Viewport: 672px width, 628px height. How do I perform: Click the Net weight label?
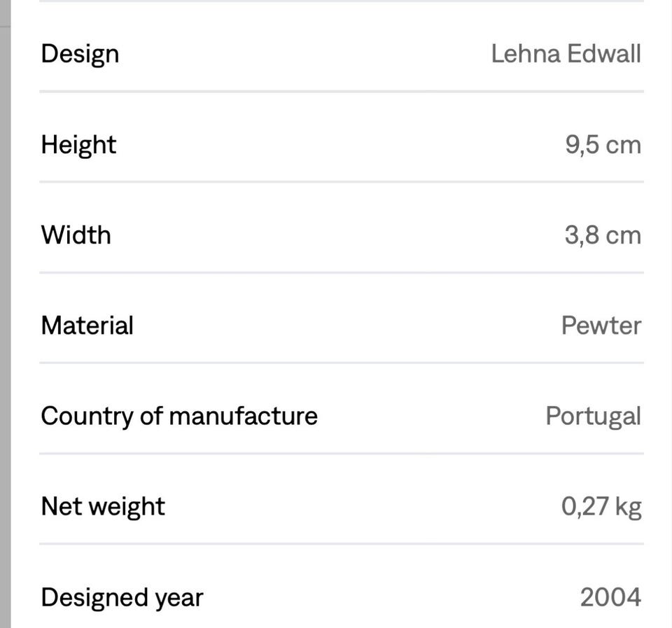coord(103,507)
